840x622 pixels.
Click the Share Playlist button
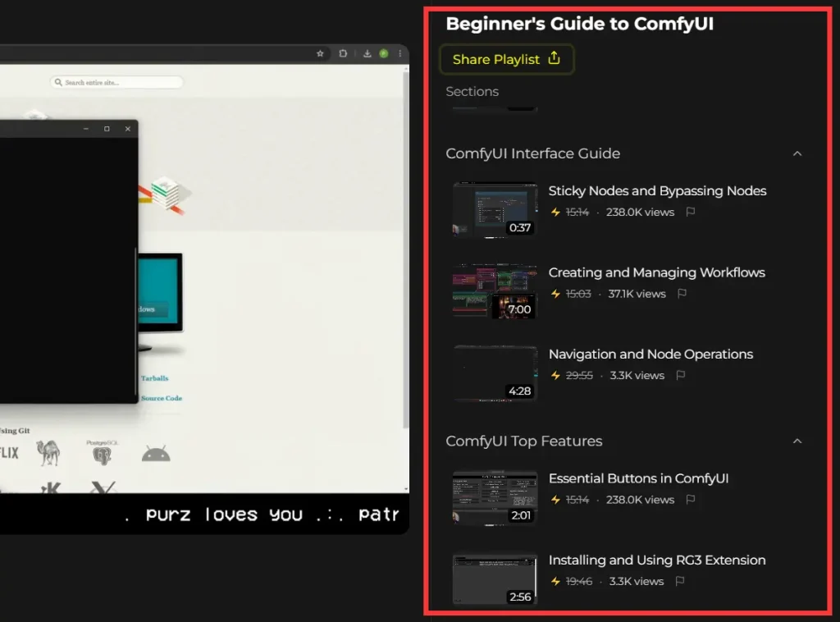pos(506,59)
